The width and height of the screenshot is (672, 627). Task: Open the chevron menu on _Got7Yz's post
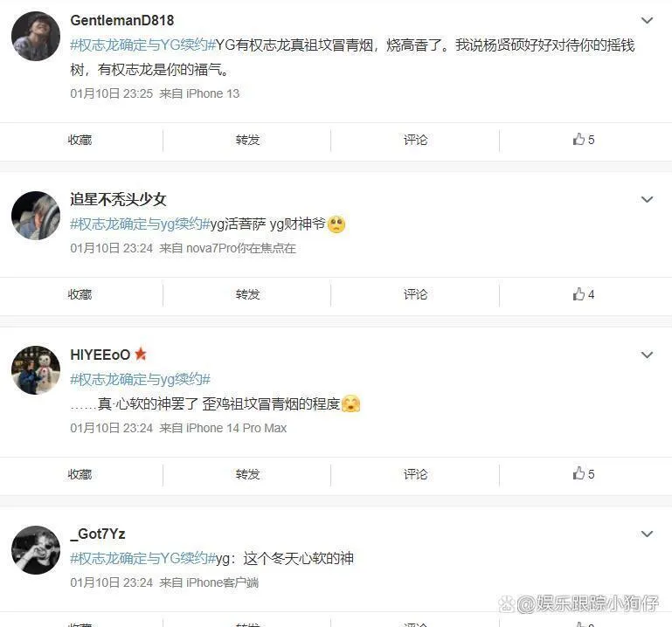click(x=647, y=534)
